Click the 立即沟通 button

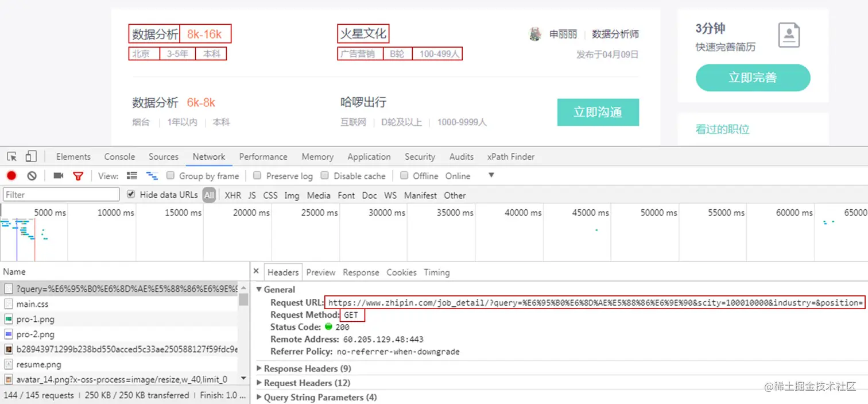[598, 112]
